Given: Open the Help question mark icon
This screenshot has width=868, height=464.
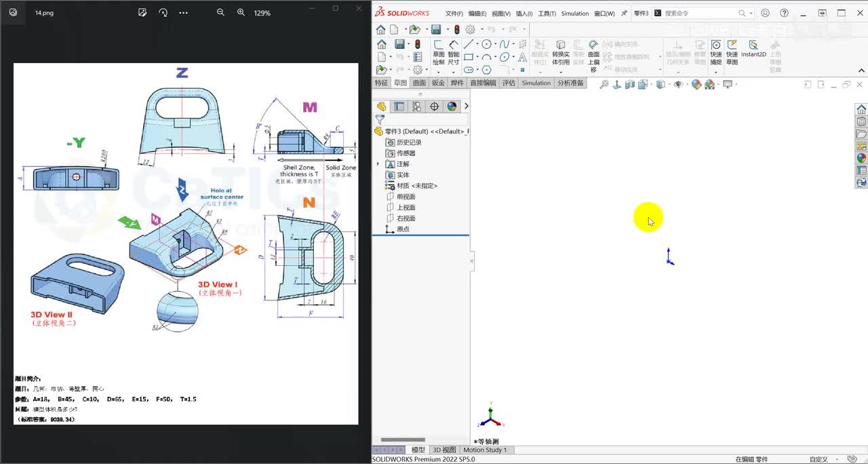Looking at the screenshot, I should pos(785,13).
